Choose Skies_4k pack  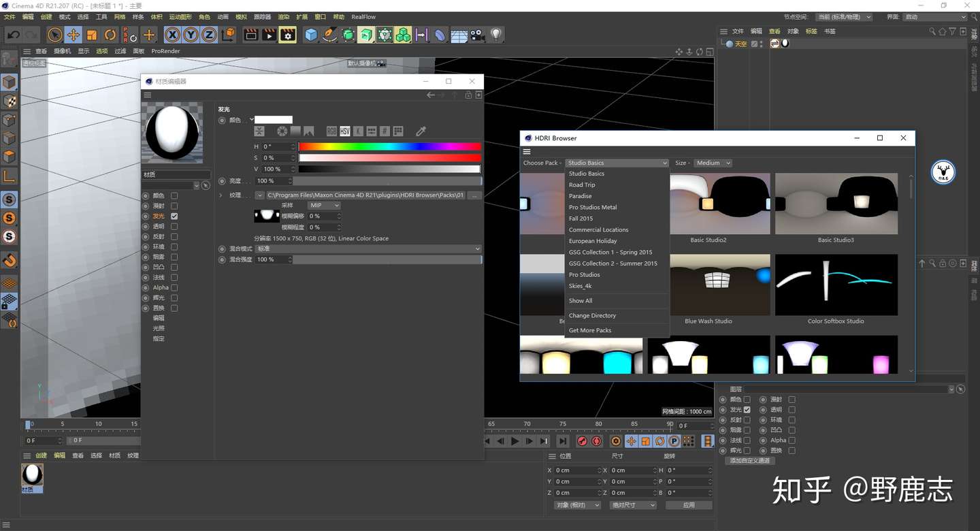pos(581,286)
